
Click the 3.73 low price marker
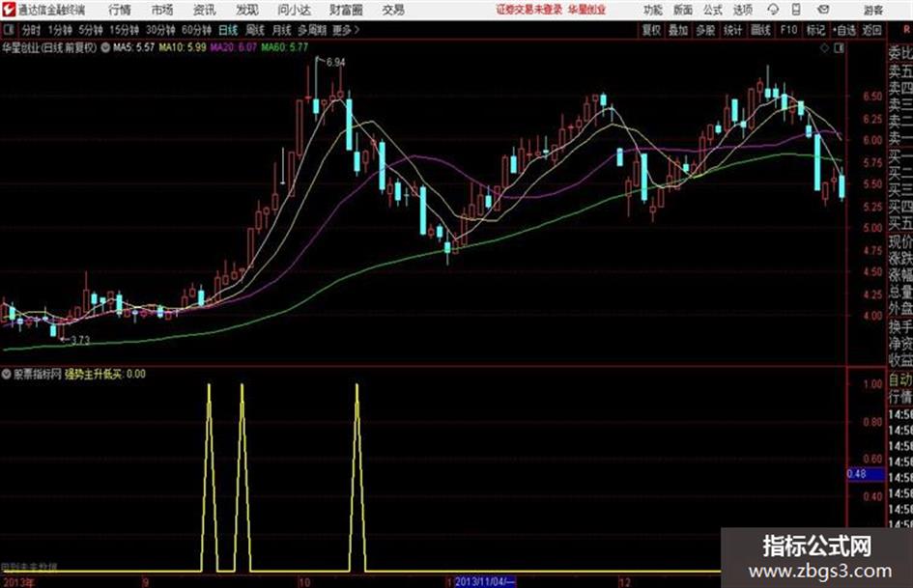pyautogui.click(x=80, y=340)
